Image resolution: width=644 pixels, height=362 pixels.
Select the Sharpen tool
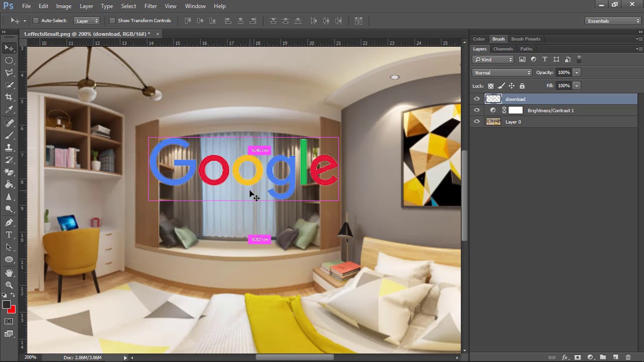9,197
